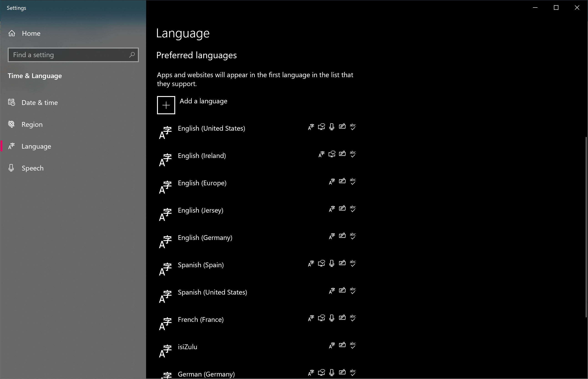Click display language icon for English (Germany)
The width and height of the screenshot is (588, 379).
(x=332, y=236)
